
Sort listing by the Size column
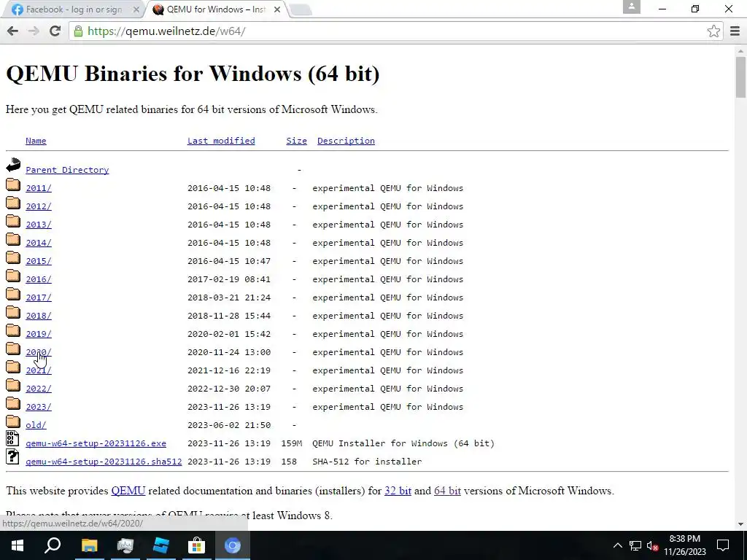296,141
